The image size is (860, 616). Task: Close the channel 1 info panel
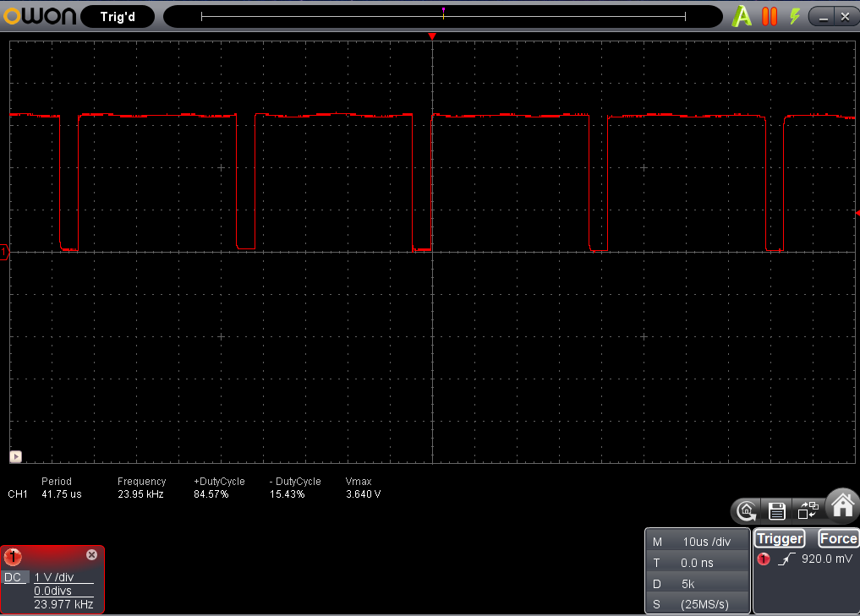click(x=91, y=555)
